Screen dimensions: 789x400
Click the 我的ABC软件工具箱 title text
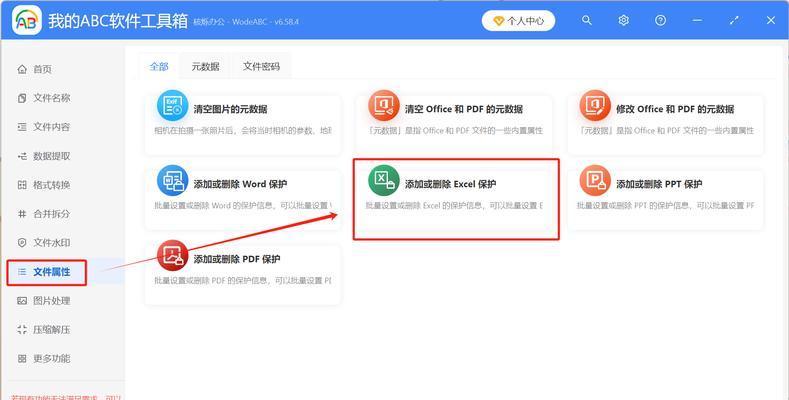(x=118, y=21)
